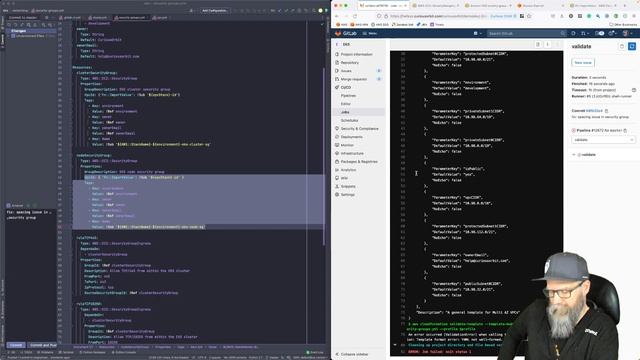This screenshot has height=360, width=640.
Task: Open Security & Compliance sidebar item
Action: (x=360, y=129)
